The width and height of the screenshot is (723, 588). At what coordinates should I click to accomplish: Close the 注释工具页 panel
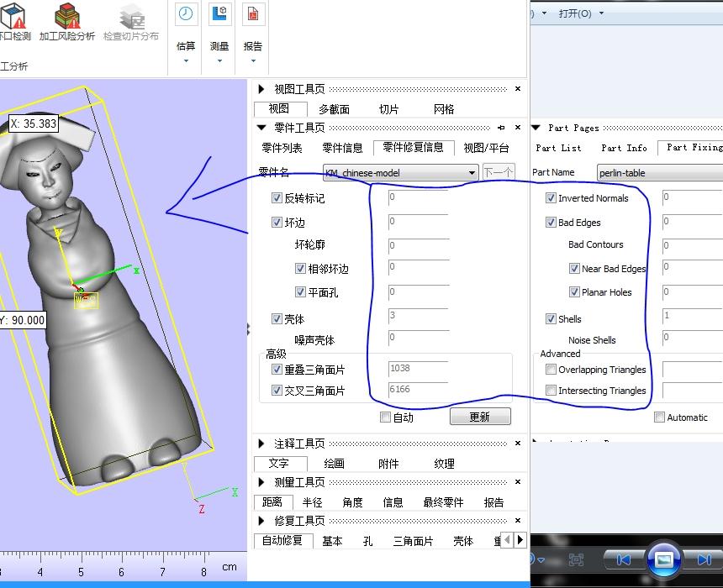tap(518, 444)
